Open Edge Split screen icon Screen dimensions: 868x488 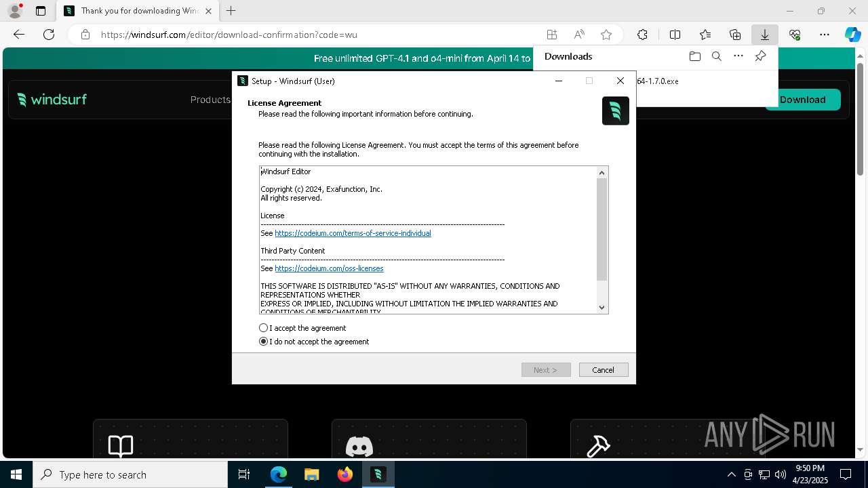675,35
